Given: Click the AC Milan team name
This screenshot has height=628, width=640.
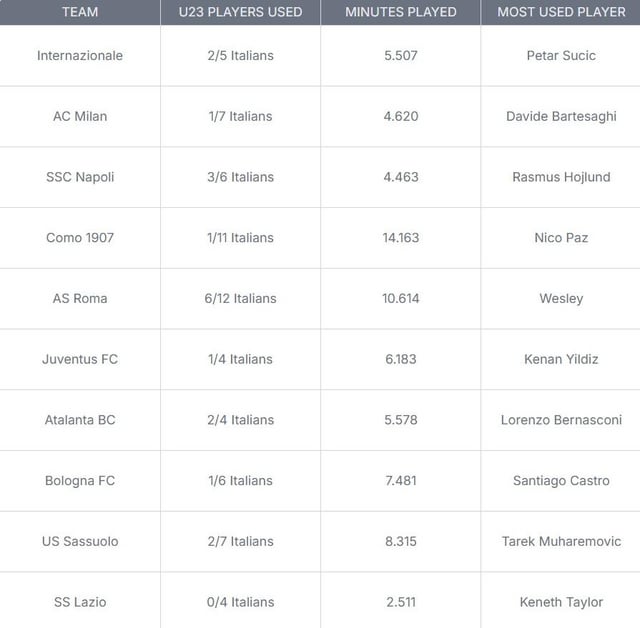Looking at the screenshot, I should tap(80, 116).
